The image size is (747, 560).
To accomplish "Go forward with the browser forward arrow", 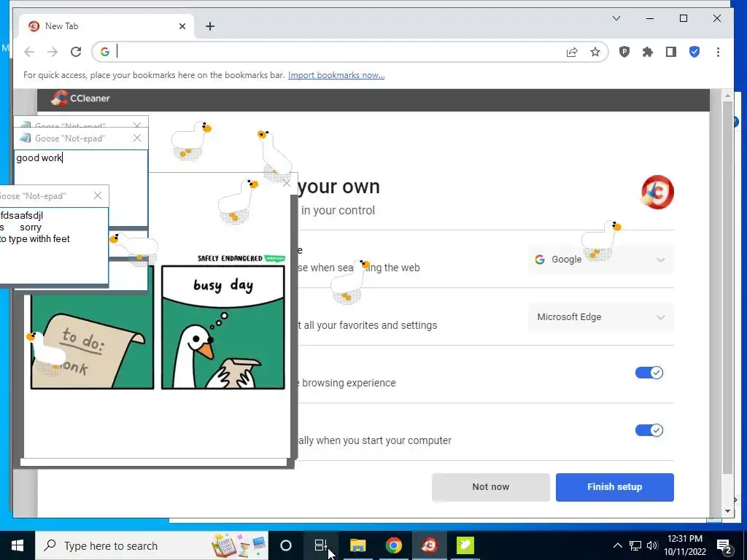I will (53, 52).
